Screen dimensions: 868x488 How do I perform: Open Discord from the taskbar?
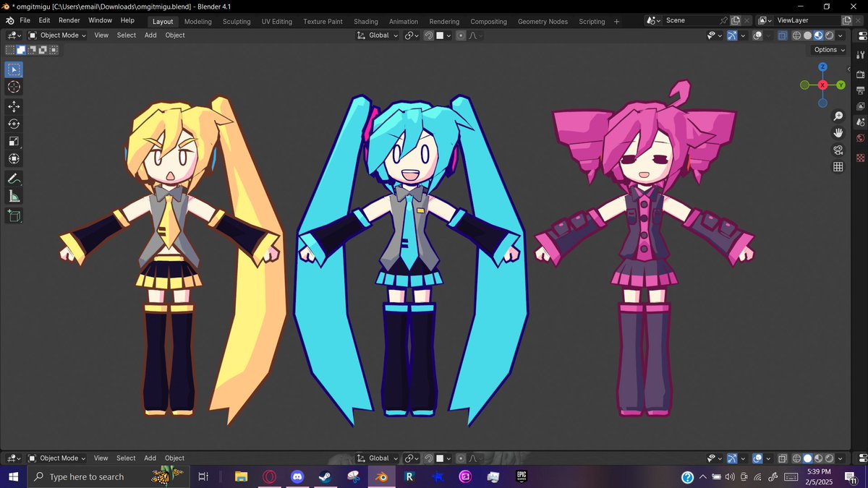coord(297,477)
